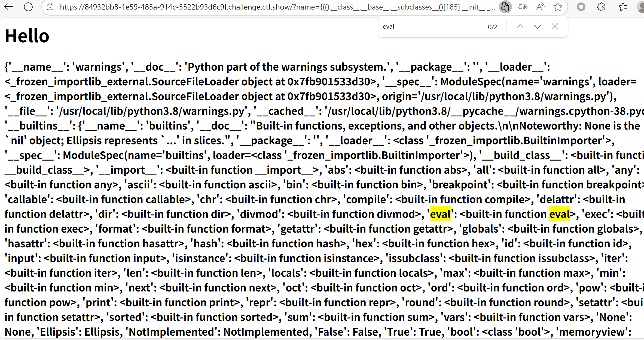644x340 pixels.
Task: Click the browser Back arrow
Action: [9, 7]
